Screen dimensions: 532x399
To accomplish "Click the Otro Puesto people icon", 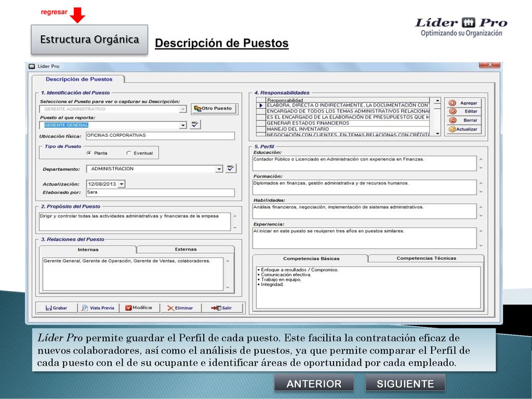I will 197,109.
